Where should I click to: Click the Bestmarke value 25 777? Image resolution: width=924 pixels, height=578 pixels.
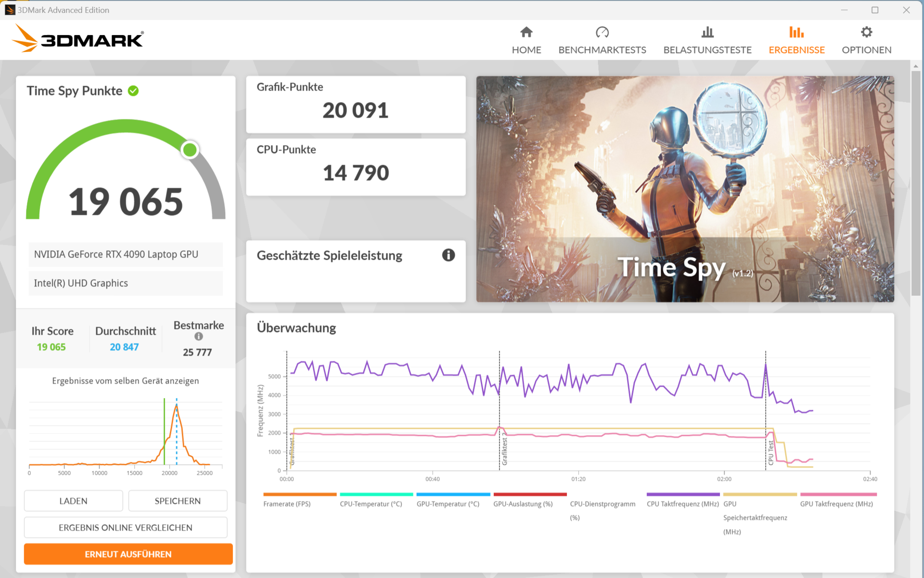tap(197, 352)
